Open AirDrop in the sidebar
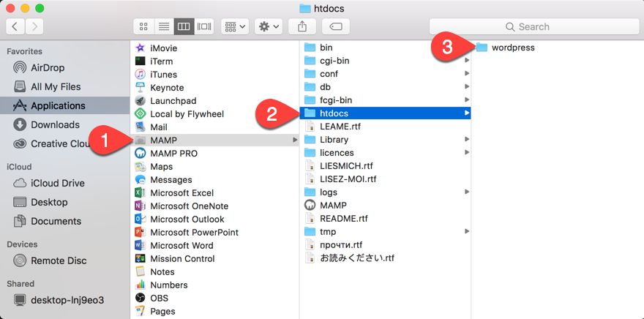Screen dimensions: 644x319 65,68
